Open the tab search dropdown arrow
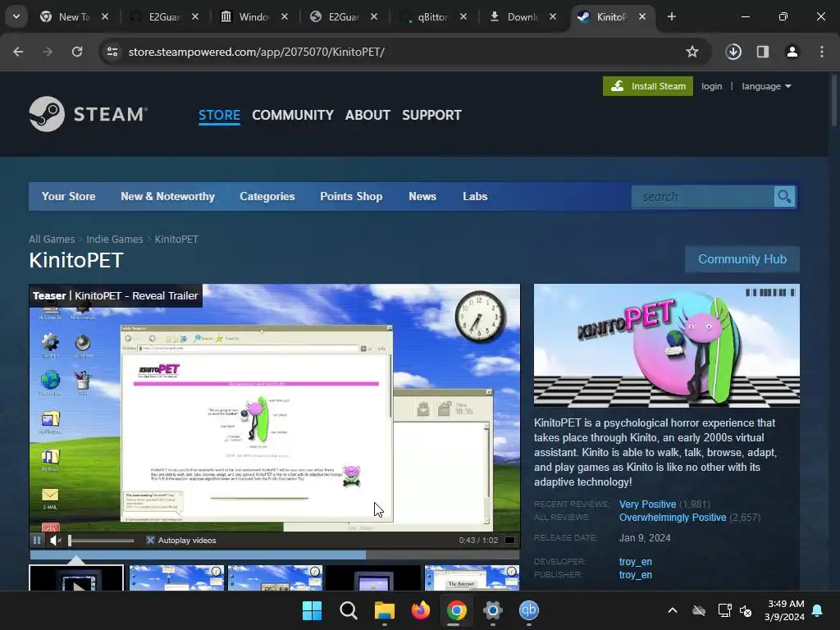This screenshot has height=630, width=840. tap(16, 16)
